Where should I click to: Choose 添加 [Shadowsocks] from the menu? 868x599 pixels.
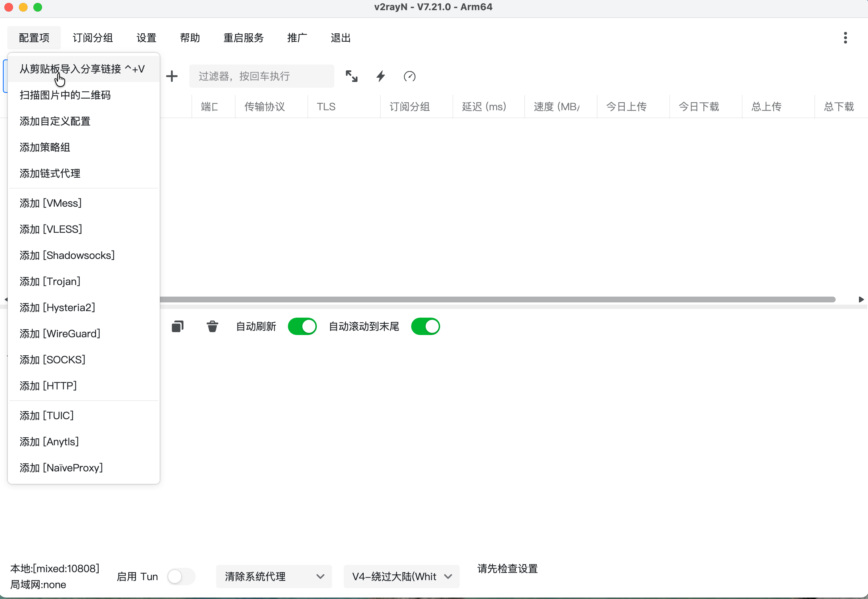[84, 255]
